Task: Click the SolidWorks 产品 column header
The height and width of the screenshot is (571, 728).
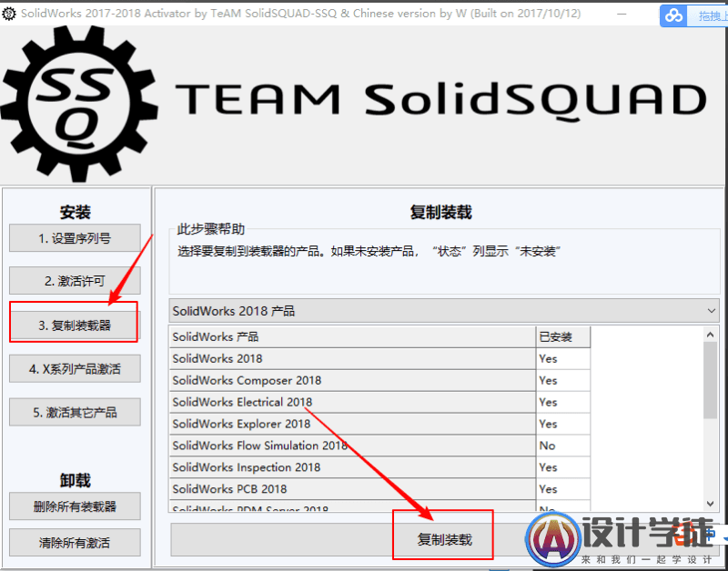Action: click(x=352, y=336)
